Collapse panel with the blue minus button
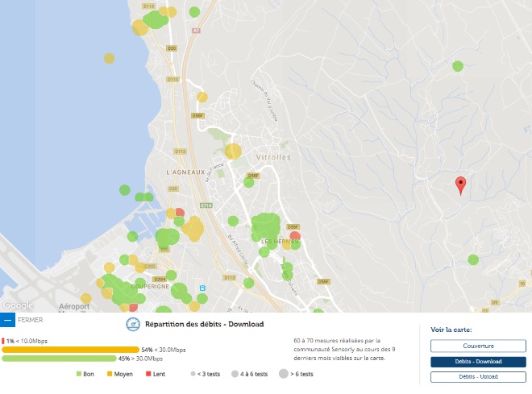This screenshot has height=394, width=532. click(7, 320)
